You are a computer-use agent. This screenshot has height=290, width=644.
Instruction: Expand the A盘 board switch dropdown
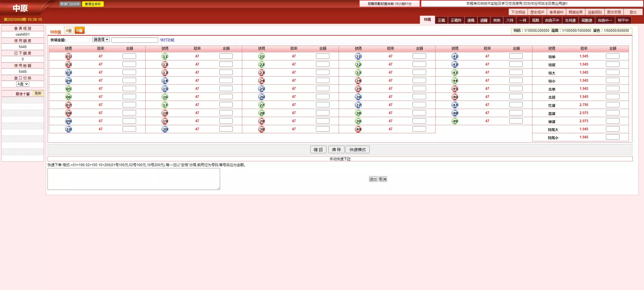[23, 84]
